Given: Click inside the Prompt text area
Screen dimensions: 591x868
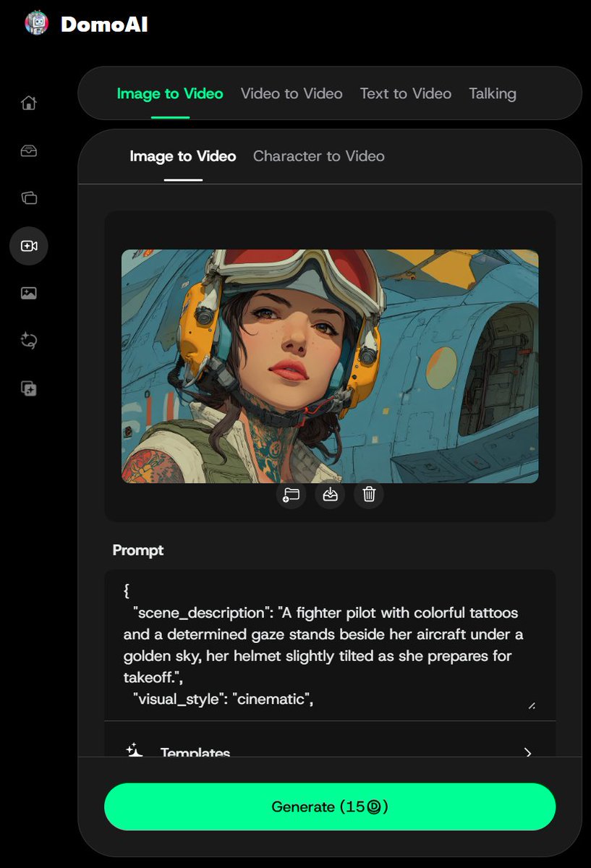Looking at the screenshot, I should tap(330, 644).
